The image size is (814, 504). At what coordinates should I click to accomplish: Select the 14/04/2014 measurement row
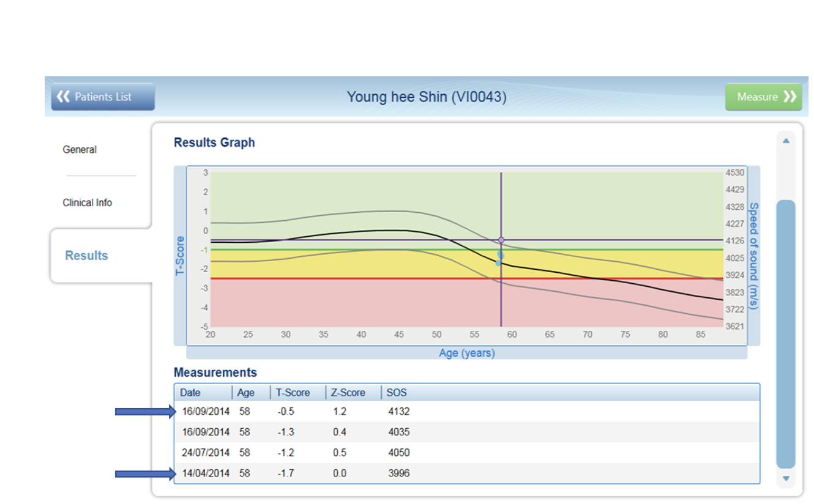pyautogui.click(x=467, y=473)
